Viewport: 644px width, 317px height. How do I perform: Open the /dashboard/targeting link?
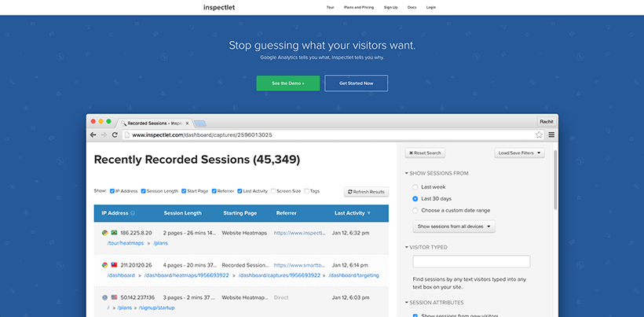(x=353, y=275)
